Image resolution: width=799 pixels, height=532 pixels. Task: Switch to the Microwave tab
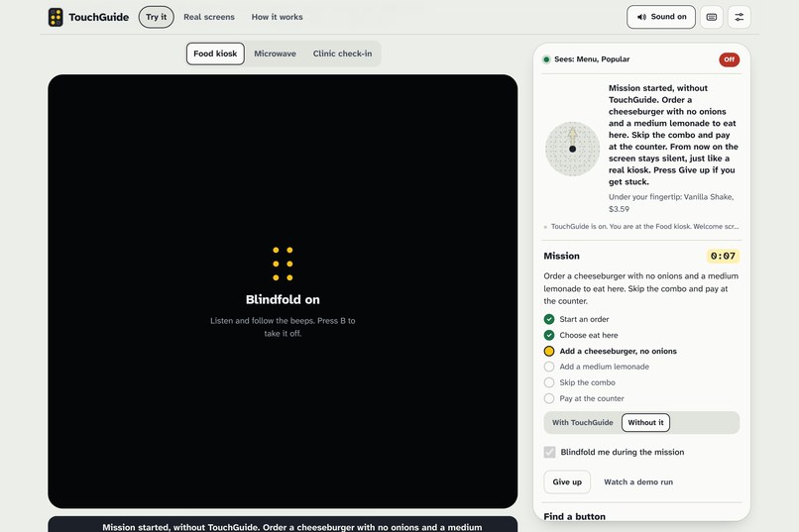tap(275, 53)
